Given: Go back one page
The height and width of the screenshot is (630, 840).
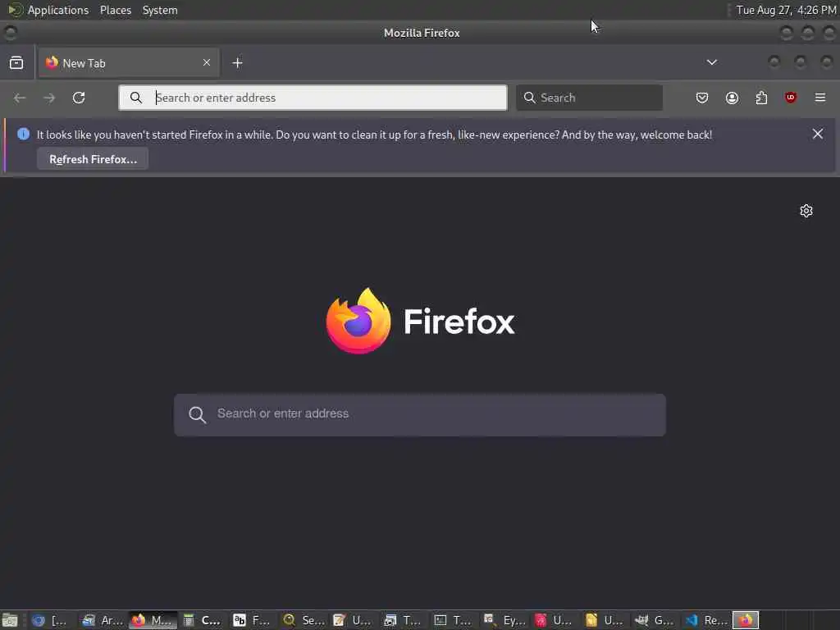Looking at the screenshot, I should click(20, 98).
